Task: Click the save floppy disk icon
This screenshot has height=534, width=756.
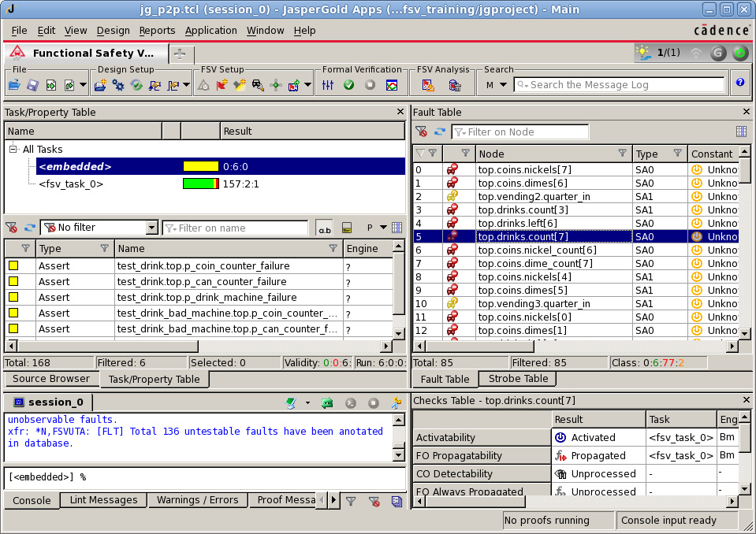Action: coord(32,85)
